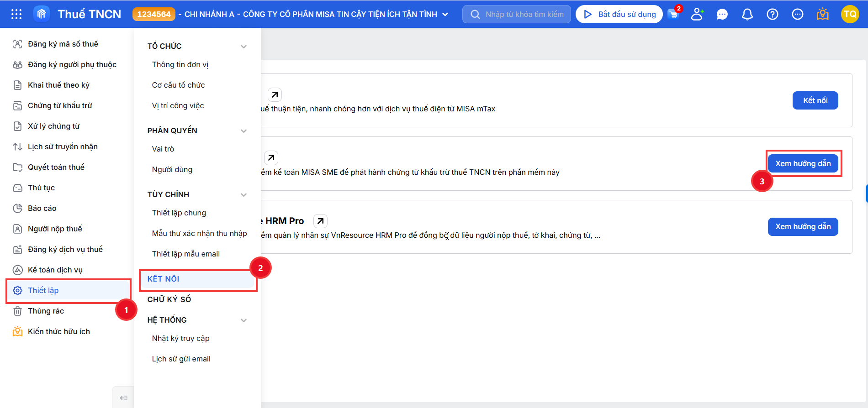Open Mẫu thư xác nhận thu nhập
Image resolution: width=868 pixels, height=408 pixels.
199,233
